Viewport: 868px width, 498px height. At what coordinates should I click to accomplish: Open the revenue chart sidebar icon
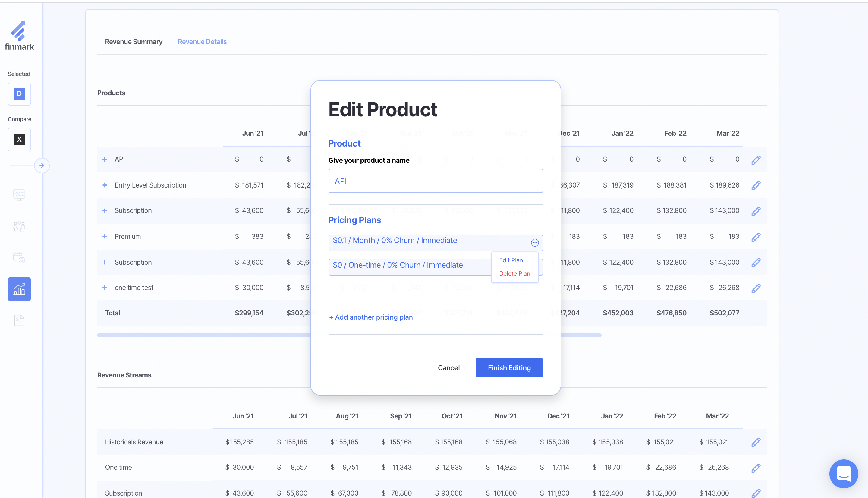click(19, 289)
